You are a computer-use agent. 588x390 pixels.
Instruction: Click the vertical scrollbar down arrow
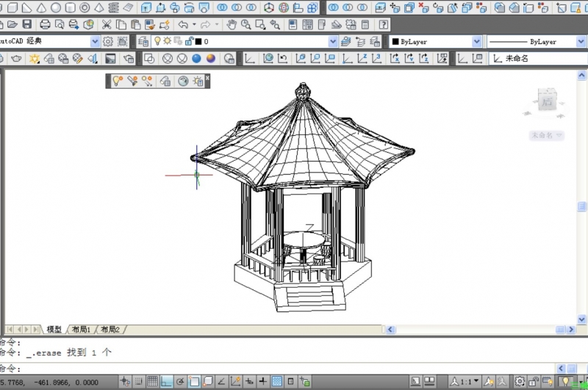(x=581, y=319)
